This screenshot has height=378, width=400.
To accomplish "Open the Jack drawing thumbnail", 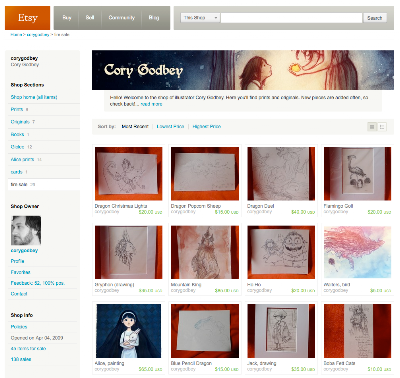I will (x=281, y=331).
